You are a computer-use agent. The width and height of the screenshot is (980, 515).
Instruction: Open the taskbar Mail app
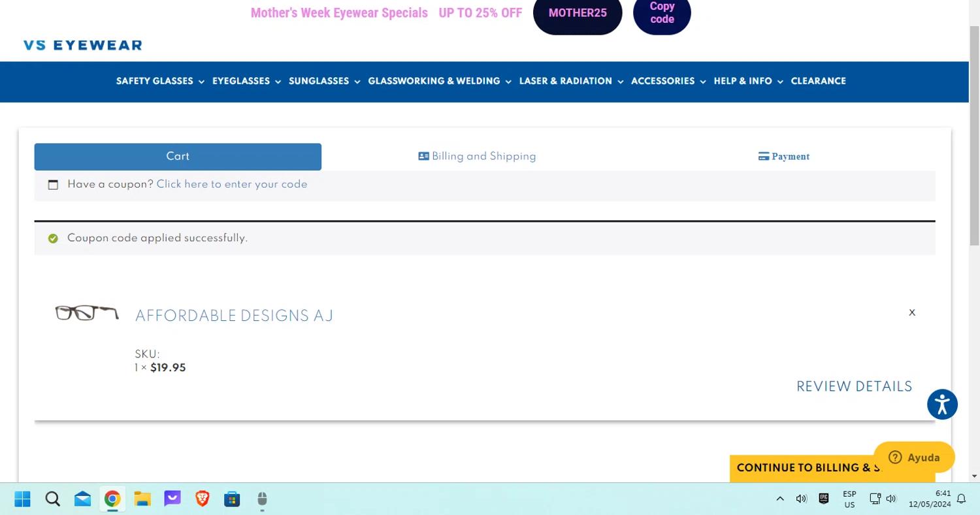(82, 499)
